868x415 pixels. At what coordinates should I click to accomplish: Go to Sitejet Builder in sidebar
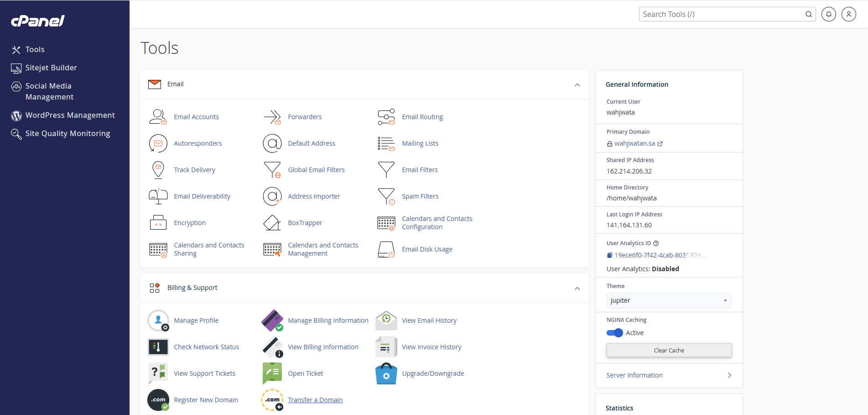click(51, 68)
